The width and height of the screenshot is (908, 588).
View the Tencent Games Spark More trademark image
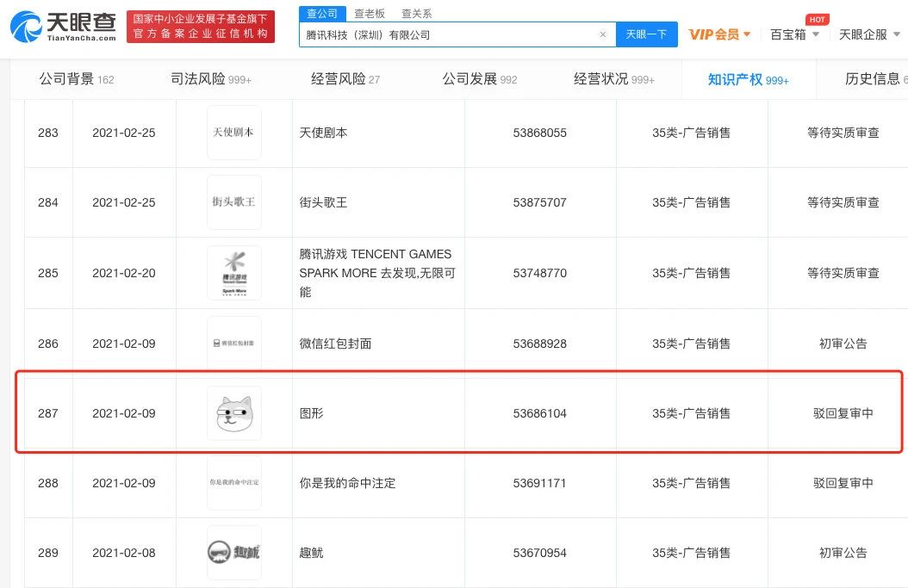click(x=234, y=273)
